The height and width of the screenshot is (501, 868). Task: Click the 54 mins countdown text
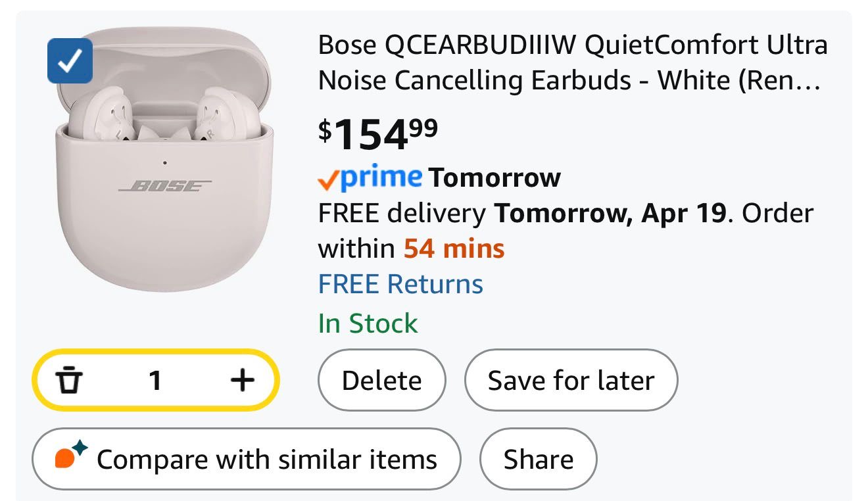(x=454, y=249)
